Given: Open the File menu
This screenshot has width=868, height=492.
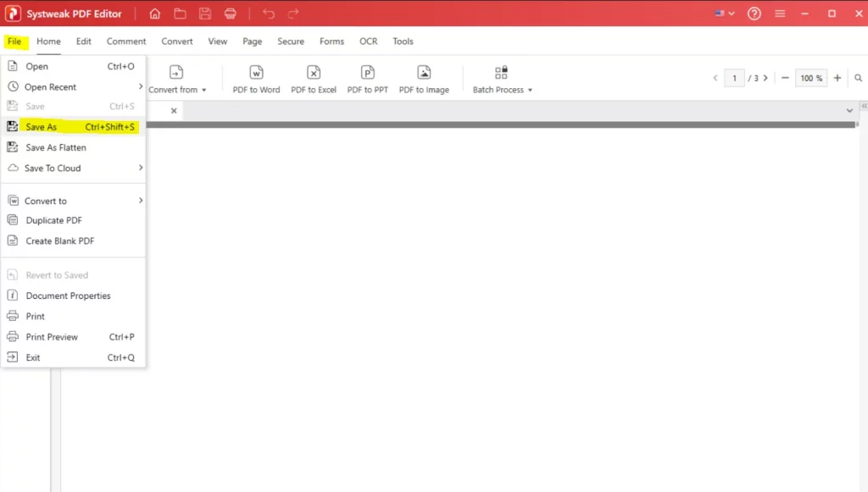Looking at the screenshot, I should pos(14,41).
